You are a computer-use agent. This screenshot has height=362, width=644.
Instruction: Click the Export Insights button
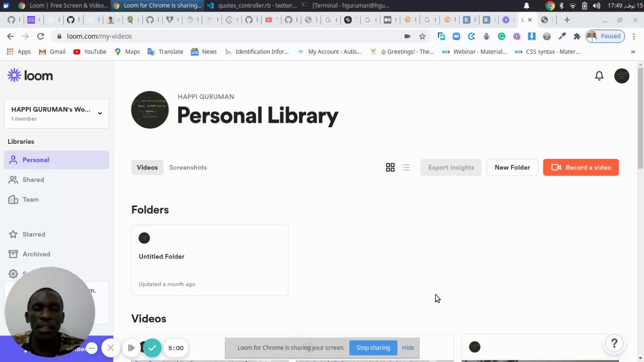(x=451, y=167)
